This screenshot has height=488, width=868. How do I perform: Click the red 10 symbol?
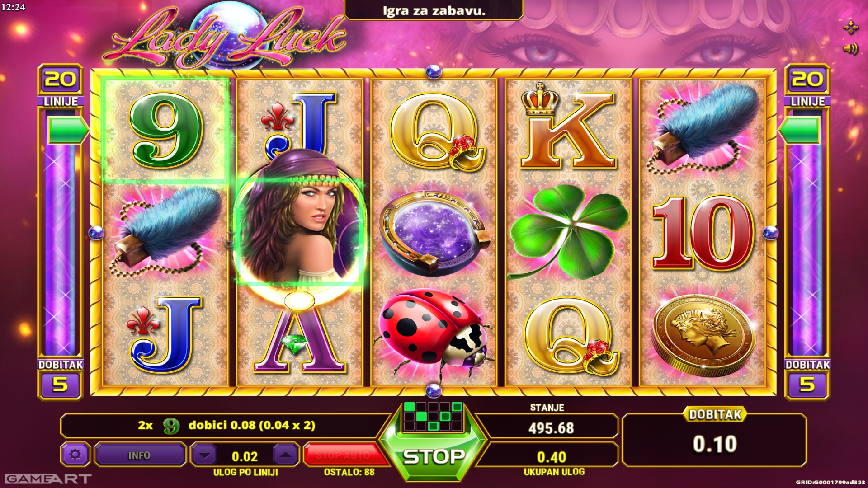click(703, 233)
